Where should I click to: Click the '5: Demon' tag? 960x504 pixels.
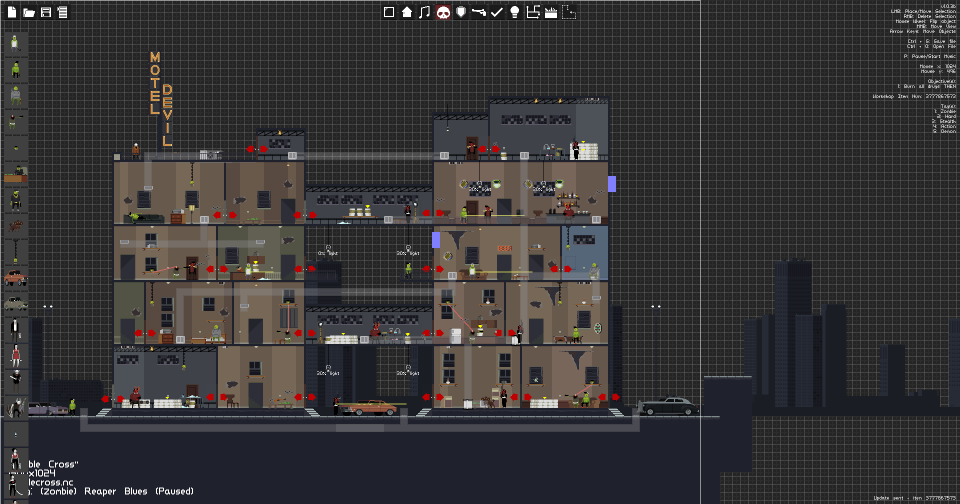click(x=944, y=131)
